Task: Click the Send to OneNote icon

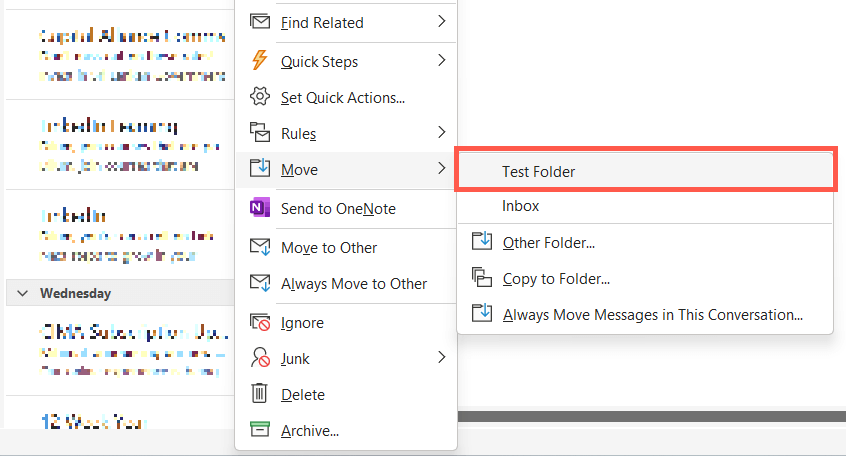Action: pyautogui.click(x=260, y=208)
